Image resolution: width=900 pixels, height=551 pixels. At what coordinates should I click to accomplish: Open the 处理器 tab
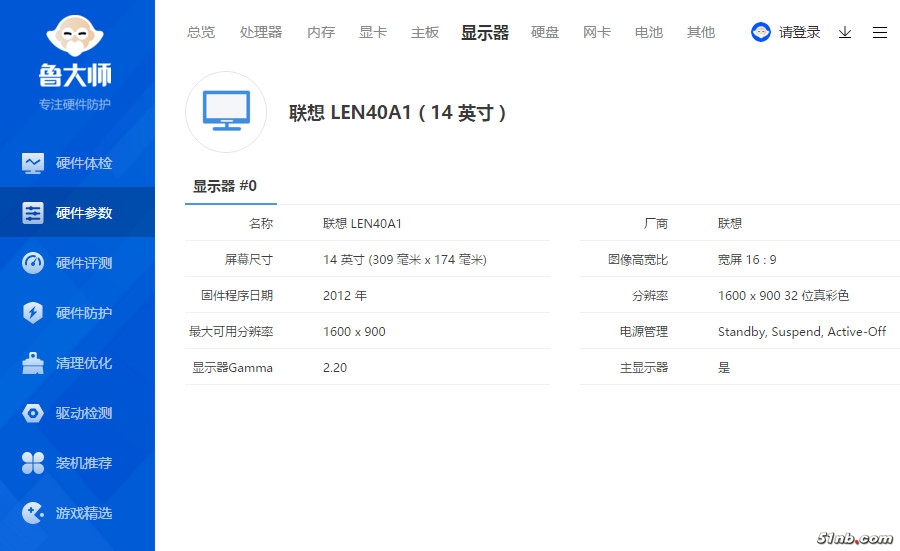261,32
